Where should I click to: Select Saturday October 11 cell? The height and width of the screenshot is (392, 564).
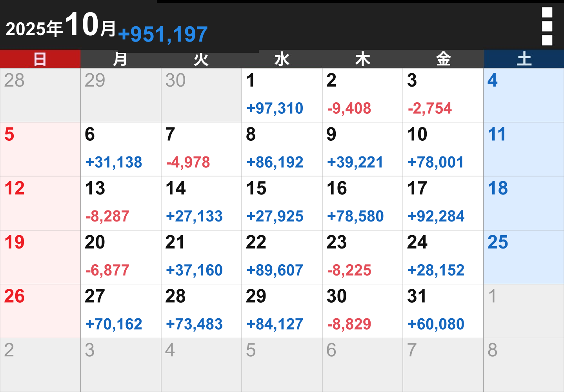tap(524, 149)
